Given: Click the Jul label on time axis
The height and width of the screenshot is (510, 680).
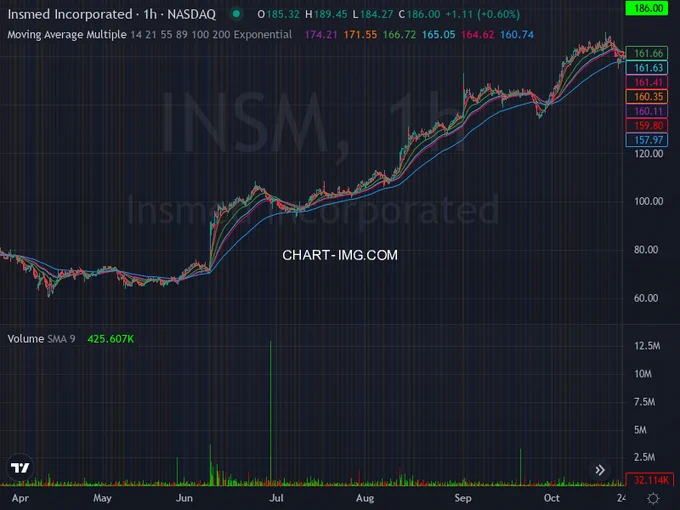Looking at the screenshot, I should point(277,496).
